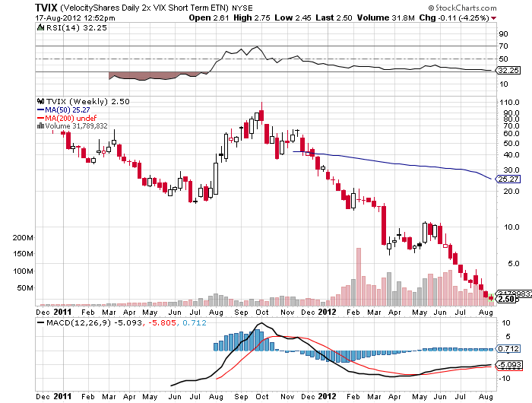Click 2012 on the price chart time axis

327,312
